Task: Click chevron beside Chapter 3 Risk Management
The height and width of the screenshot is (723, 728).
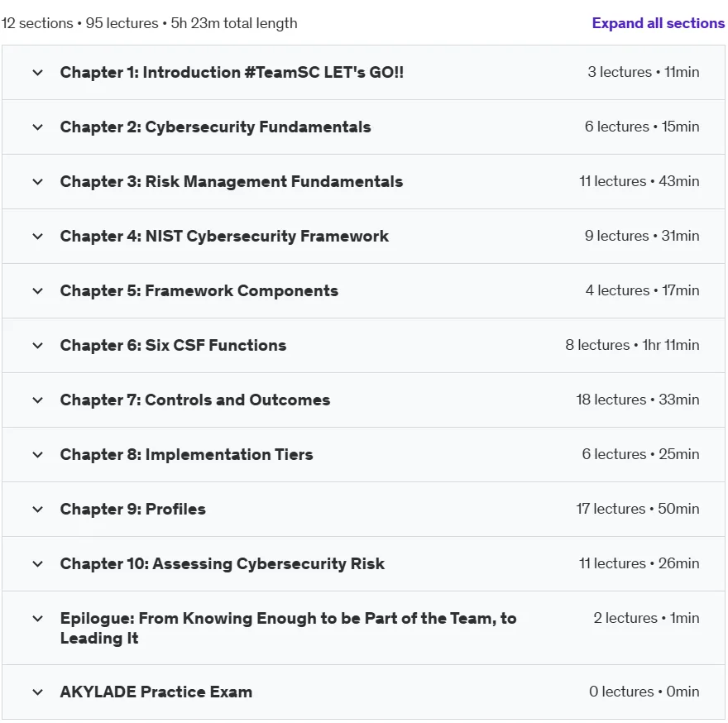Action: (37, 181)
